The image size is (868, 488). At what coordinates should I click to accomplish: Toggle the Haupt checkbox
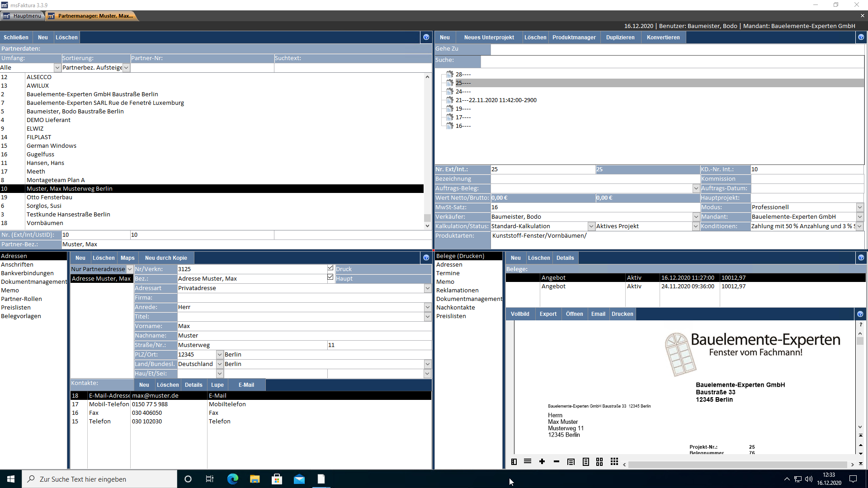[330, 277]
